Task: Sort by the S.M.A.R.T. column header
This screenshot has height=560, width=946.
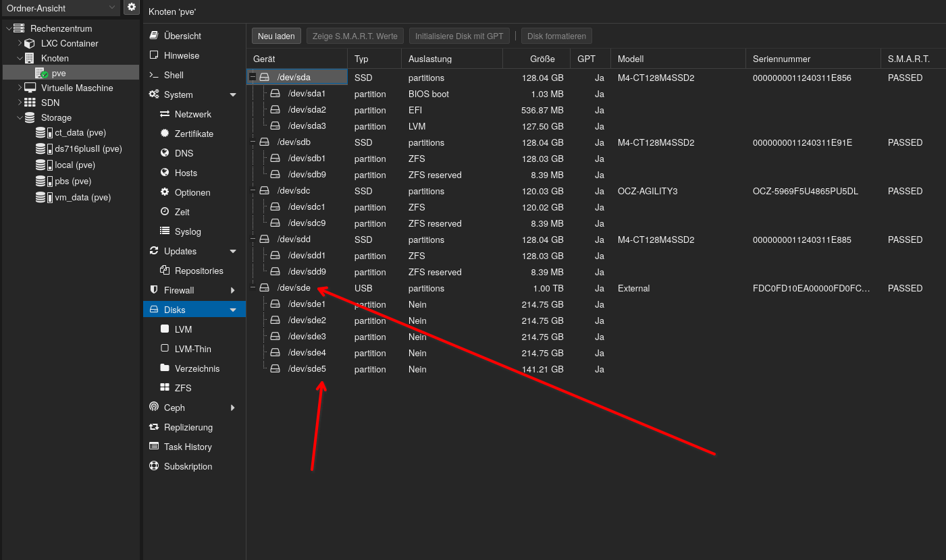Action: tap(913, 59)
